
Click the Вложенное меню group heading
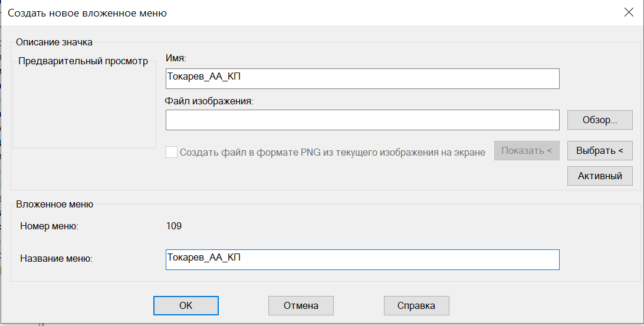pyautogui.click(x=55, y=204)
